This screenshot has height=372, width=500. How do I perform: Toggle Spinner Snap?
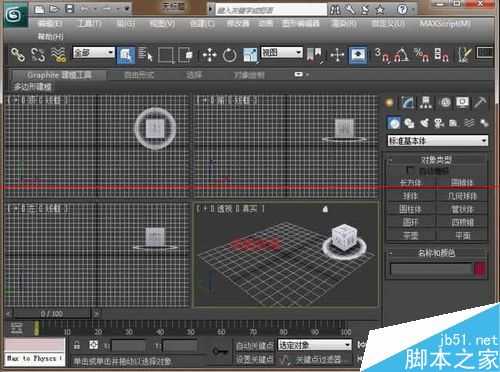441,55
